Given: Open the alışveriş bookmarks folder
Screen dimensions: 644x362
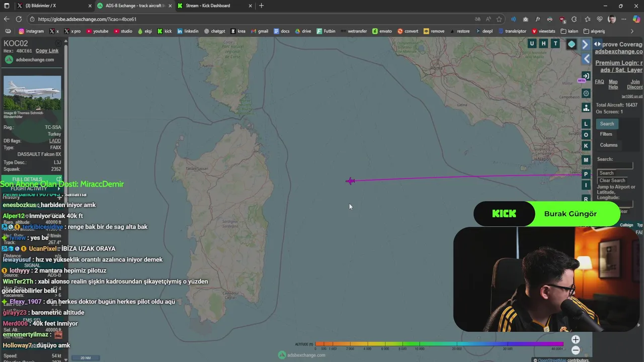Looking at the screenshot, I should click(x=594, y=31).
